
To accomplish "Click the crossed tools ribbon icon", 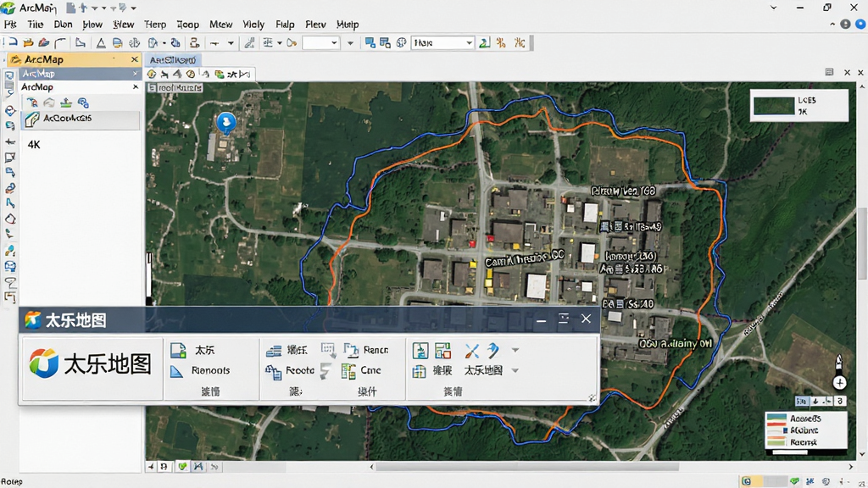I will tap(471, 350).
